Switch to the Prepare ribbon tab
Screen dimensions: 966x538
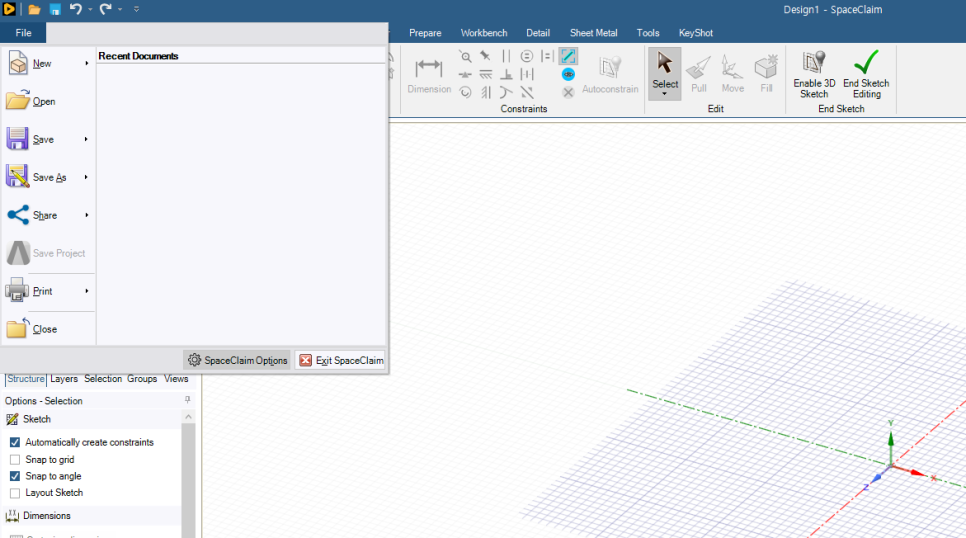(425, 33)
